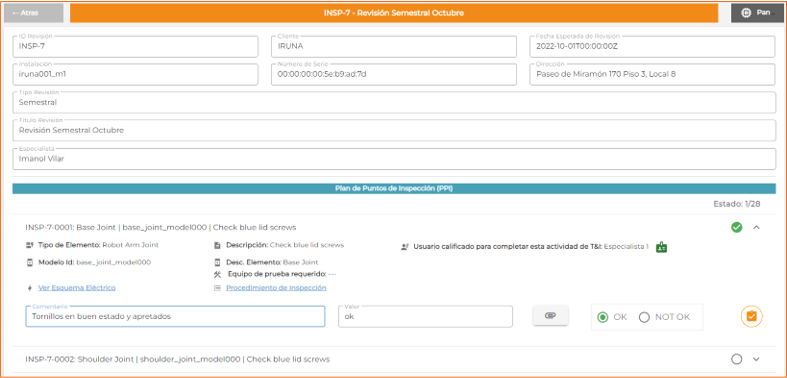This screenshot has width=787, height=378.
Task: Open the Ver Esquema Eléctrico link
Action: point(77,288)
